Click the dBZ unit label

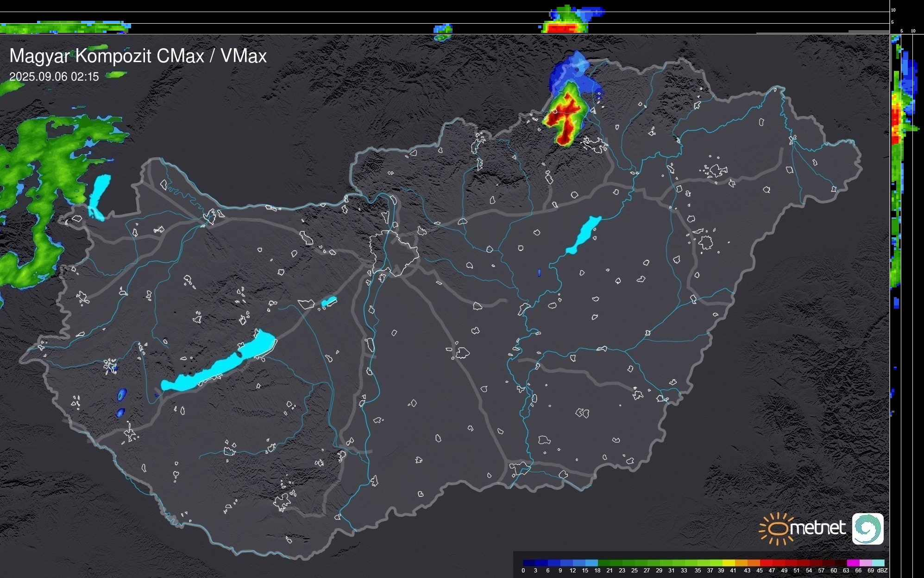[x=882, y=571]
